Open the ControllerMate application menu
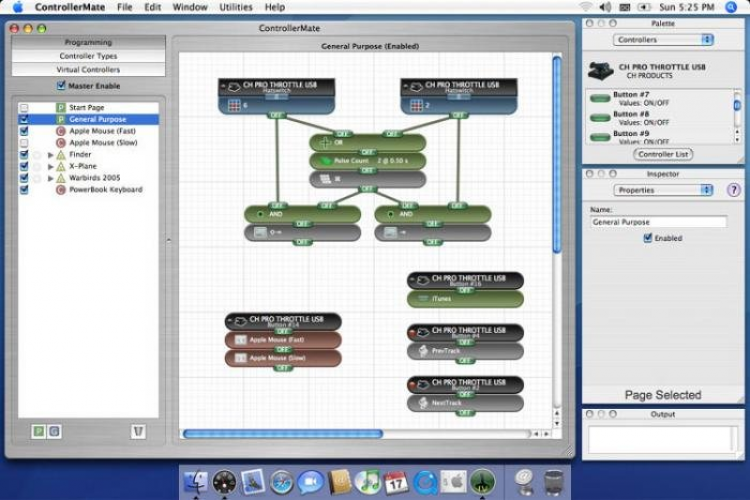Viewport: 750px width, 500px height. tap(70, 7)
